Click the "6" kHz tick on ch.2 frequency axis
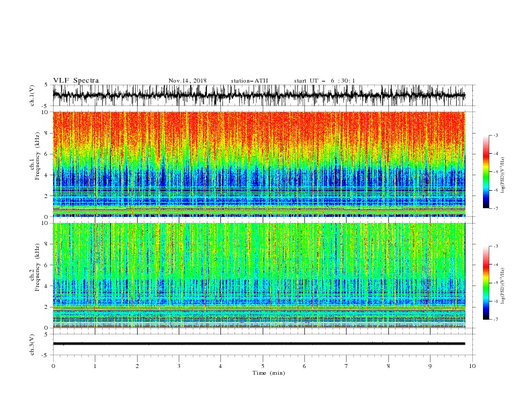This screenshot has height=411, width=532. point(47,265)
